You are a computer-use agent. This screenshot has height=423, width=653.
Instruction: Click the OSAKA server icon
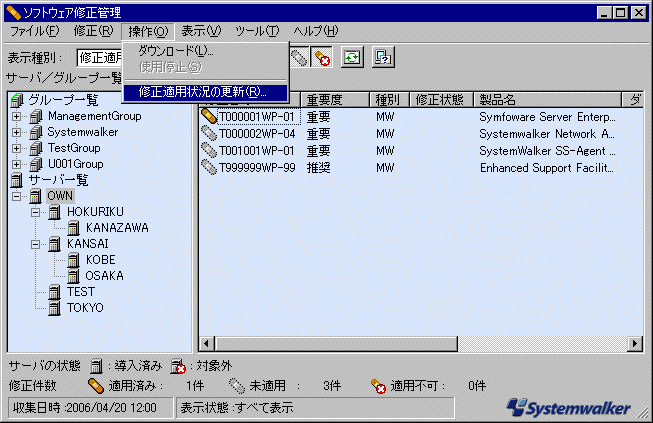(x=74, y=276)
